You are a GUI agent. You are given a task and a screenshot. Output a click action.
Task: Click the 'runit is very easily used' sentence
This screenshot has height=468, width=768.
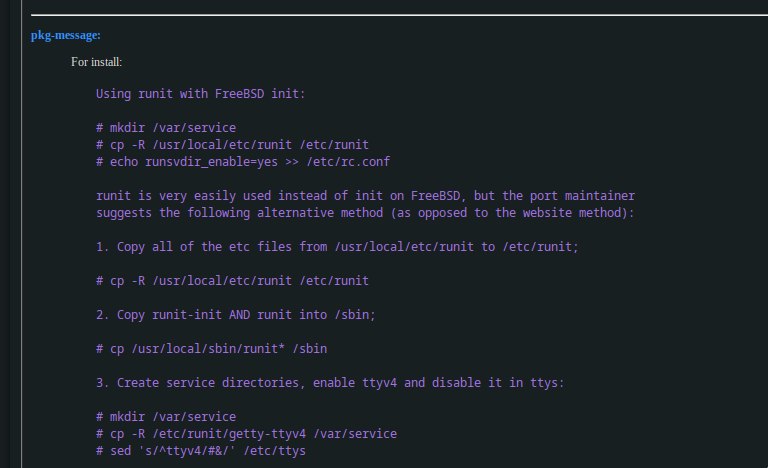click(365, 196)
